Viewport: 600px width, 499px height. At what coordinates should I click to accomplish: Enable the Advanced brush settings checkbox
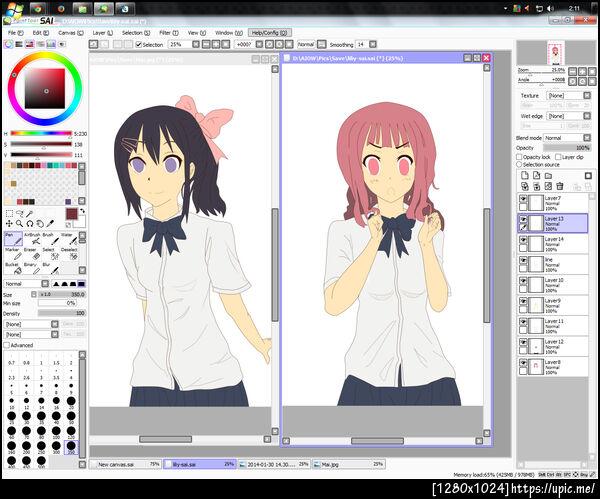[x=7, y=345]
